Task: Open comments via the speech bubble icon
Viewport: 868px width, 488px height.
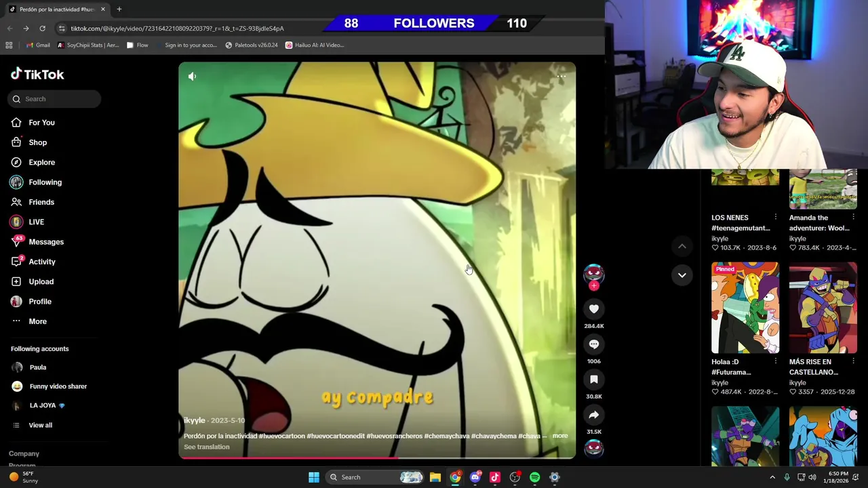Action: tap(593, 344)
